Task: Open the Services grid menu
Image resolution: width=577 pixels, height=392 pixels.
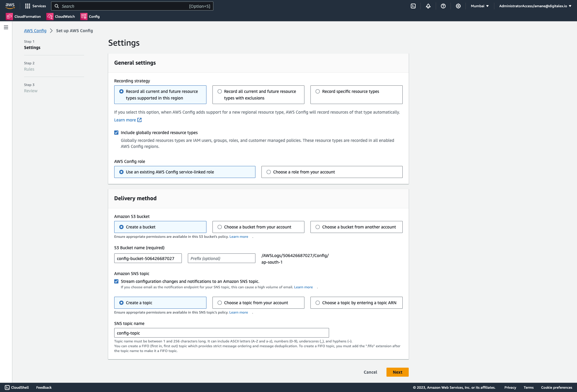Action: (x=28, y=6)
